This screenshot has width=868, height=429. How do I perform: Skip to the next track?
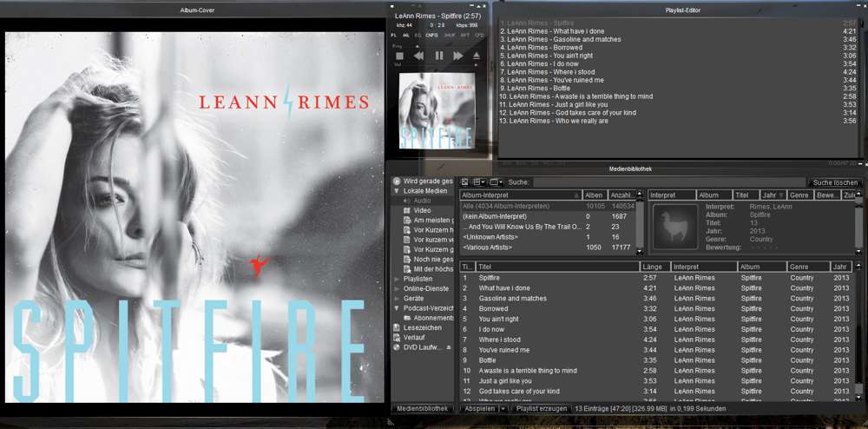tap(457, 56)
